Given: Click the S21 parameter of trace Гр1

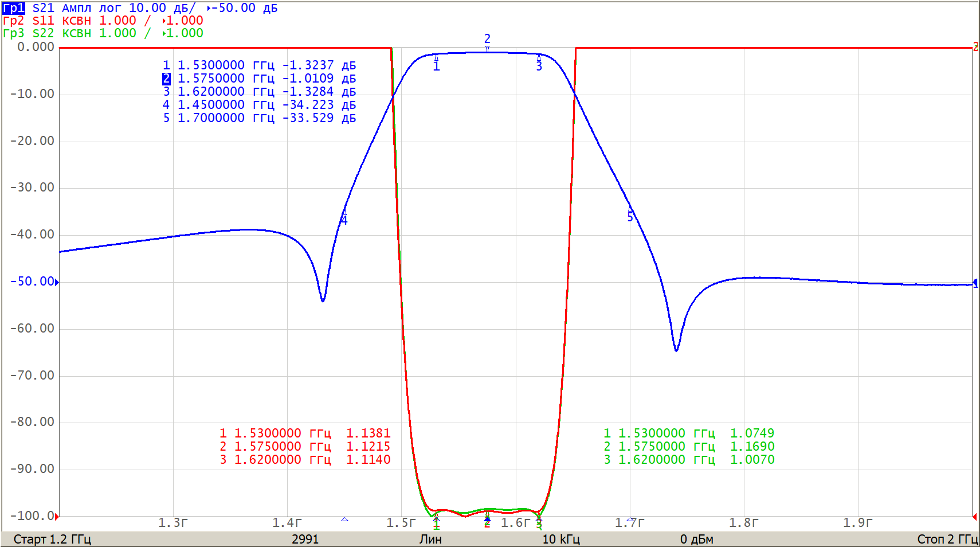Looking at the screenshot, I should (x=43, y=8).
